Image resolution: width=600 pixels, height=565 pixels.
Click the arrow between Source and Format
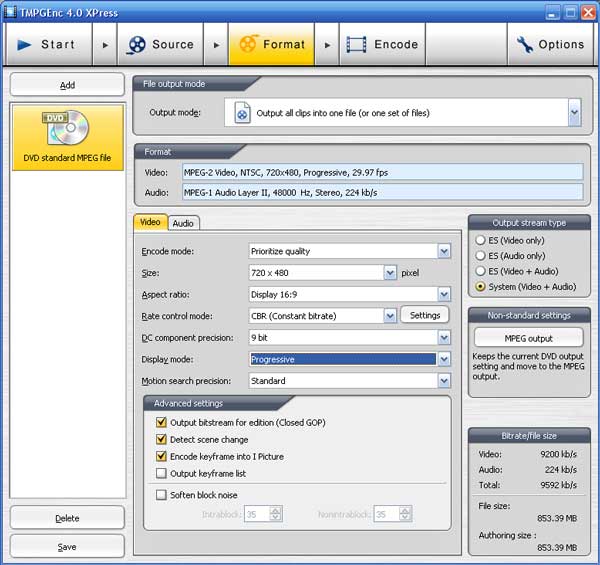pyautogui.click(x=216, y=45)
